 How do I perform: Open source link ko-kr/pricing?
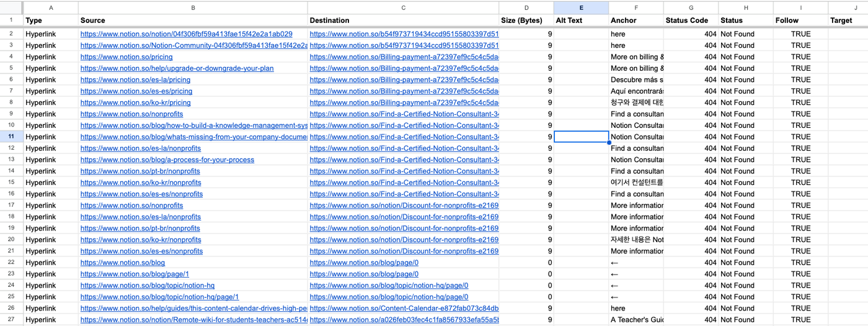click(x=136, y=102)
